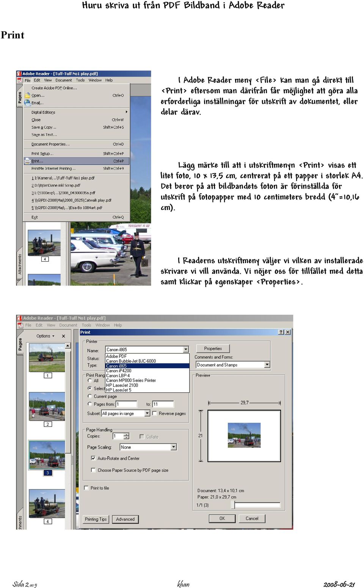Select the Selected pages radio button
Screen dimensions: 364x588
click(90, 388)
